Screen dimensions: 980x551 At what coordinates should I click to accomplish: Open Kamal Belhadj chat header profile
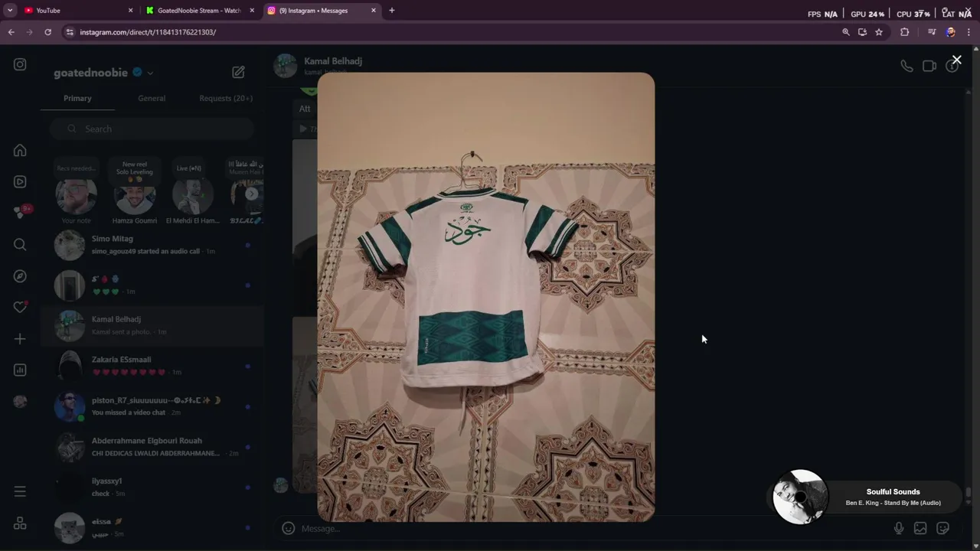[x=318, y=66]
